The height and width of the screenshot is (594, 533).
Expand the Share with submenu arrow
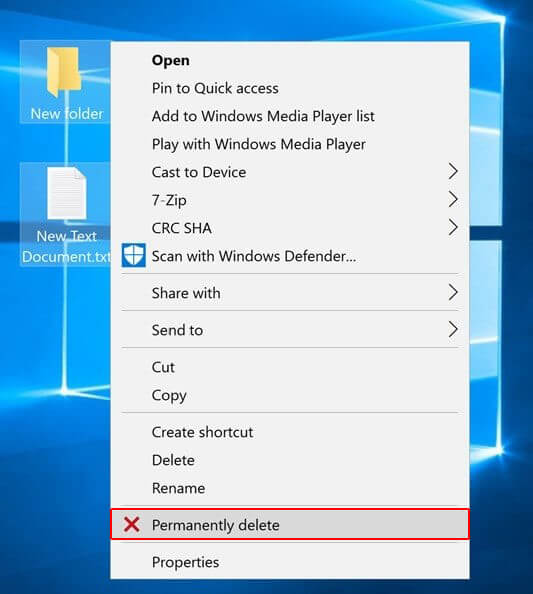(453, 292)
